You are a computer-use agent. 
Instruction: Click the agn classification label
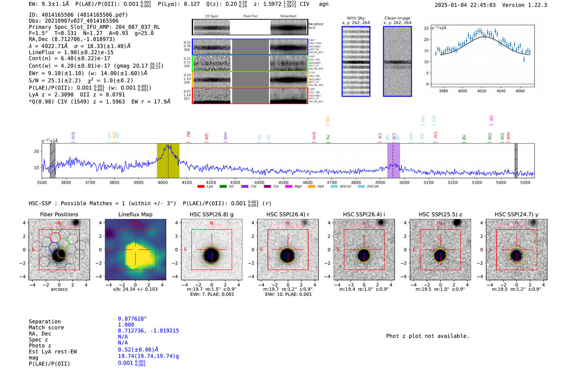[324, 4]
